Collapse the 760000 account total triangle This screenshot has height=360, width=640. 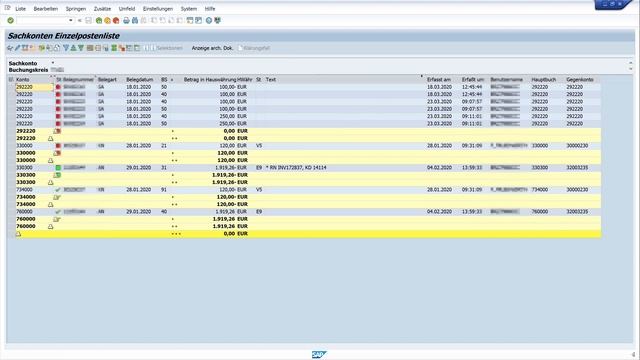(x=51, y=227)
